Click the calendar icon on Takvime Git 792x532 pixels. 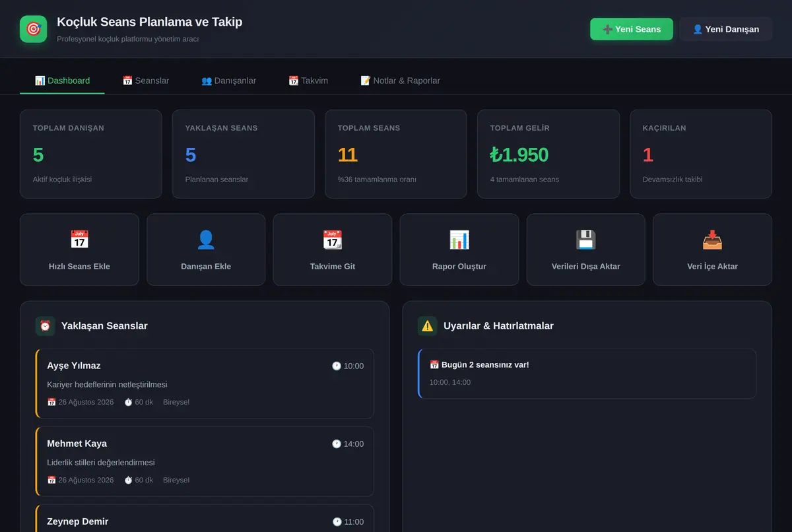tap(333, 240)
